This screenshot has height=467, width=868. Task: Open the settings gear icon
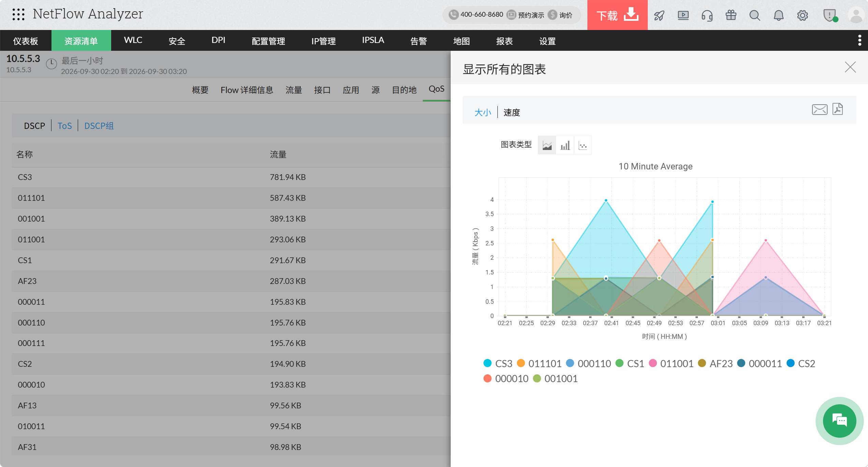[803, 15]
